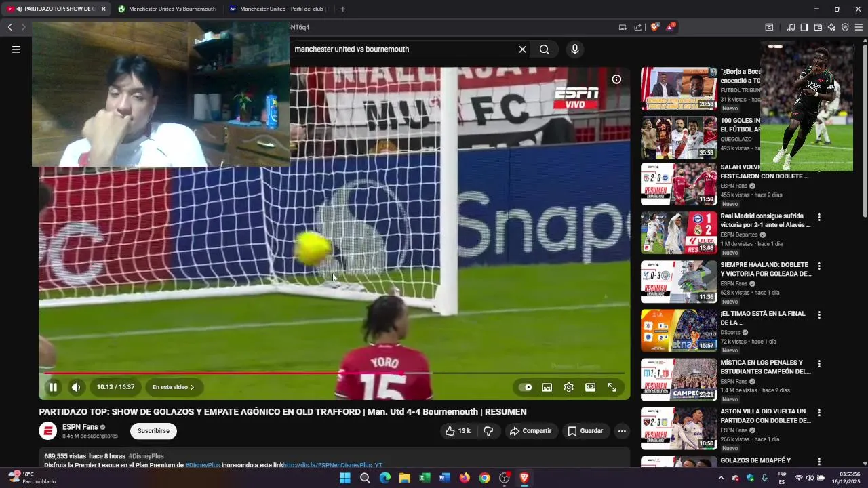Viewport: 868px width, 488px height.
Task: Open the Windows Start menu
Action: pos(344,478)
